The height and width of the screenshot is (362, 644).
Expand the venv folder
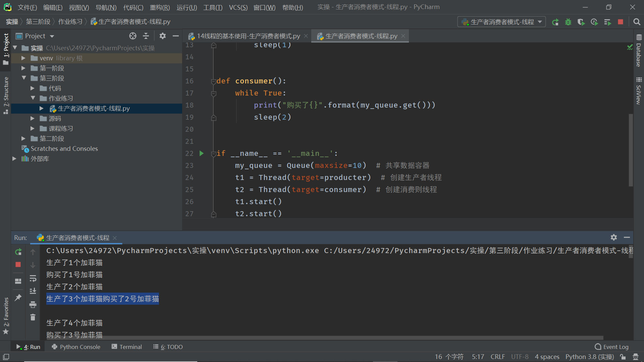pos(23,58)
